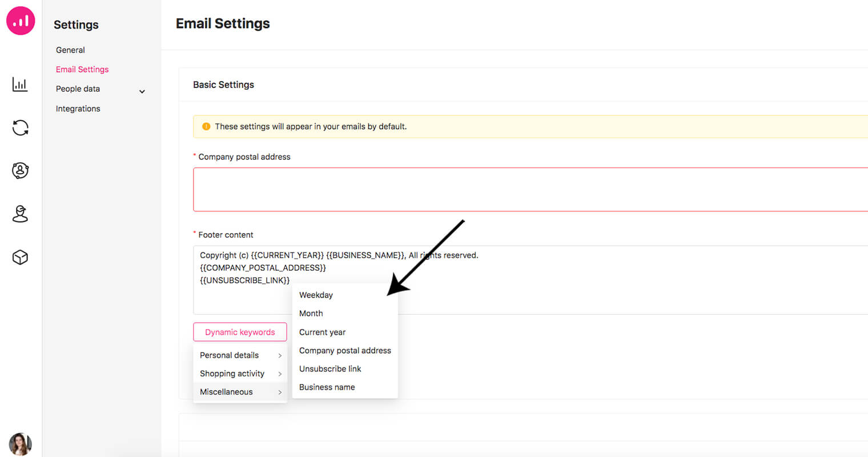
Task: Click the circular sync arrows icon
Action: point(20,127)
